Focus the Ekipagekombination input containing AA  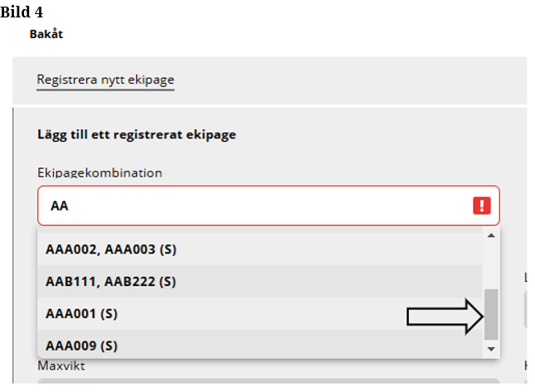(x=249, y=206)
